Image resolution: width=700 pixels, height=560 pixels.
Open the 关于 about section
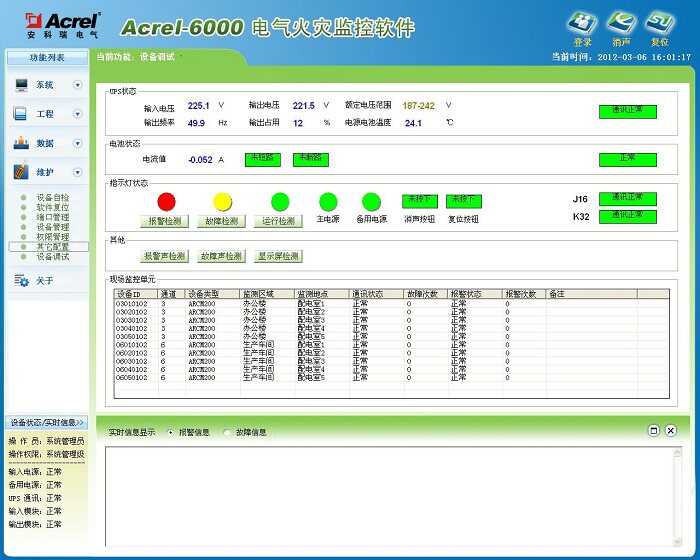click(45, 280)
